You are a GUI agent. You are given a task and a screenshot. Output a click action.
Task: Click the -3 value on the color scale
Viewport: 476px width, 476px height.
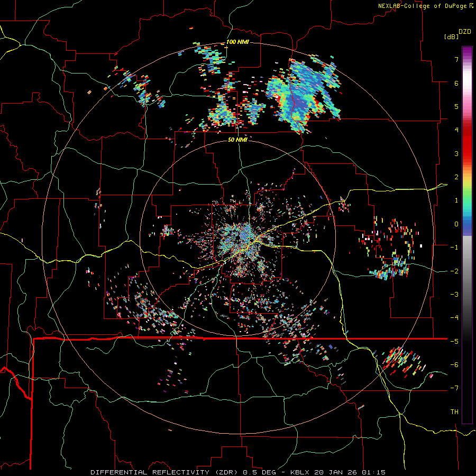pyautogui.click(x=454, y=295)
